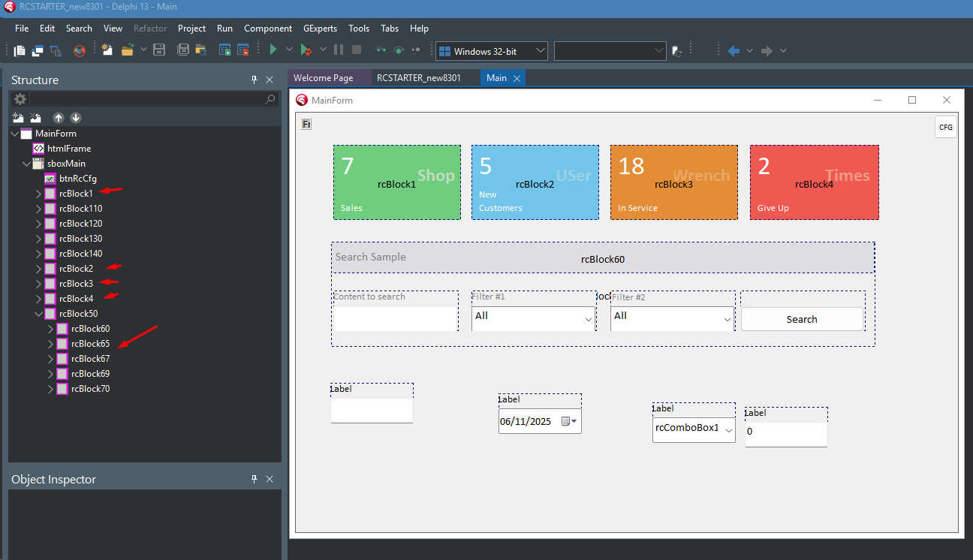Move selected component down in Structure
The height and width of the screenshot is (560, 973).
[75, 118]
